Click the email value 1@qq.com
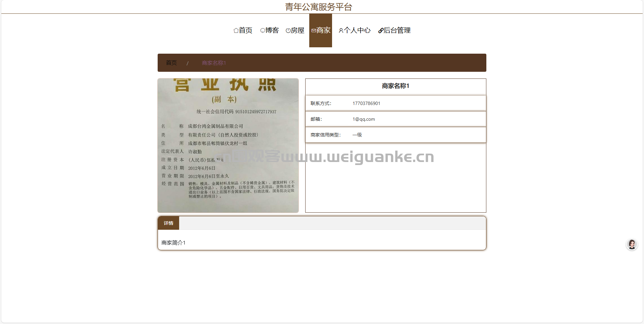 pyautogui.click(x=364, y=119)
